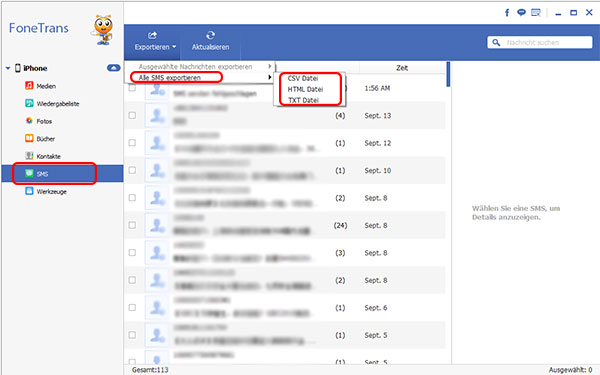Expand Ausgewählte Nachrichten exportieren submenu arrow
The width and height of the screenshot is (600, 375).
270,67
